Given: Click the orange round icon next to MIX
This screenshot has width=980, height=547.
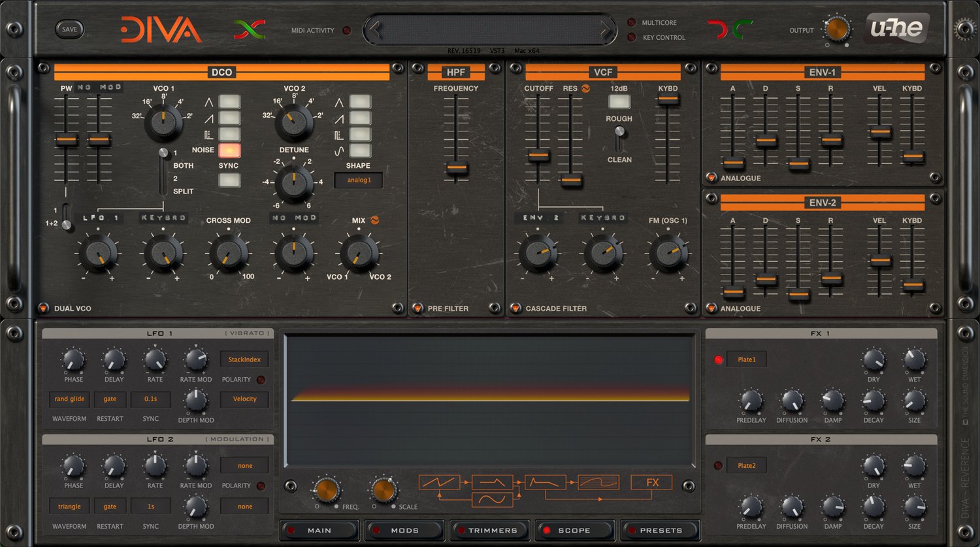Looking at the screenshot, I should tap(374, 220).
